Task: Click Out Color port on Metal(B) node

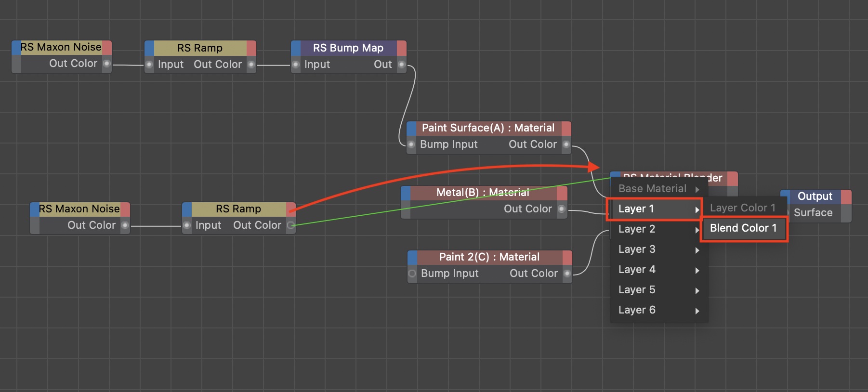Action: pyautogui.click(x=561, y=209)
